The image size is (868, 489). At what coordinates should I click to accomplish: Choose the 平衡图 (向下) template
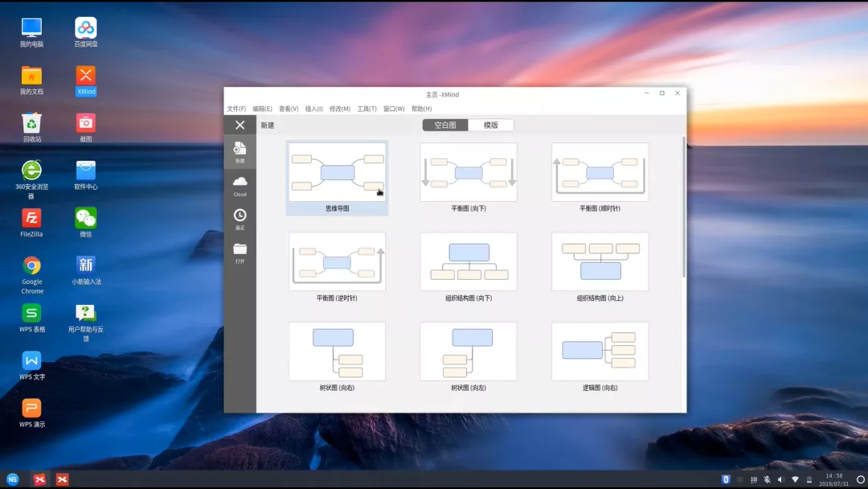[469, 178]
